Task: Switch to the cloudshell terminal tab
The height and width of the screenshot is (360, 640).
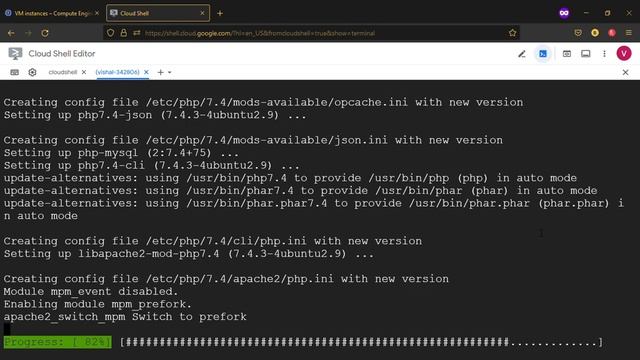Action: tap(62, 72)
